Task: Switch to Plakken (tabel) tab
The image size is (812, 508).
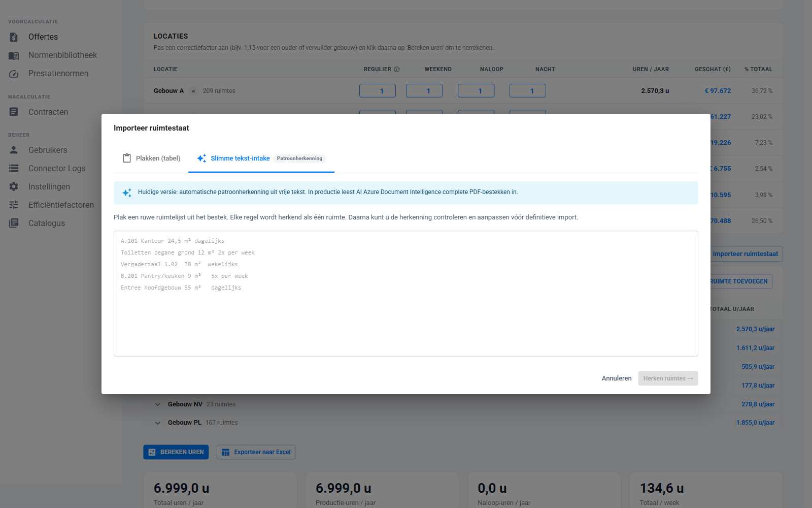Action: point(151,158)
